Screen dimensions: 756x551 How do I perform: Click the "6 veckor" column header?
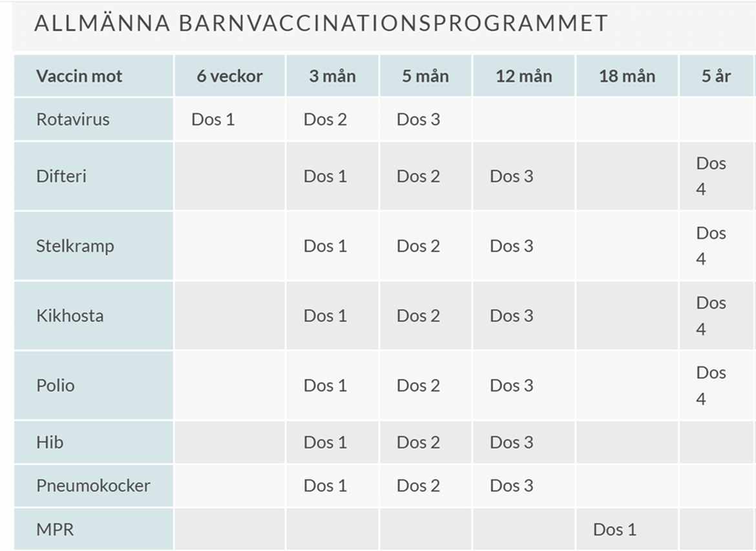click(230, 76)
